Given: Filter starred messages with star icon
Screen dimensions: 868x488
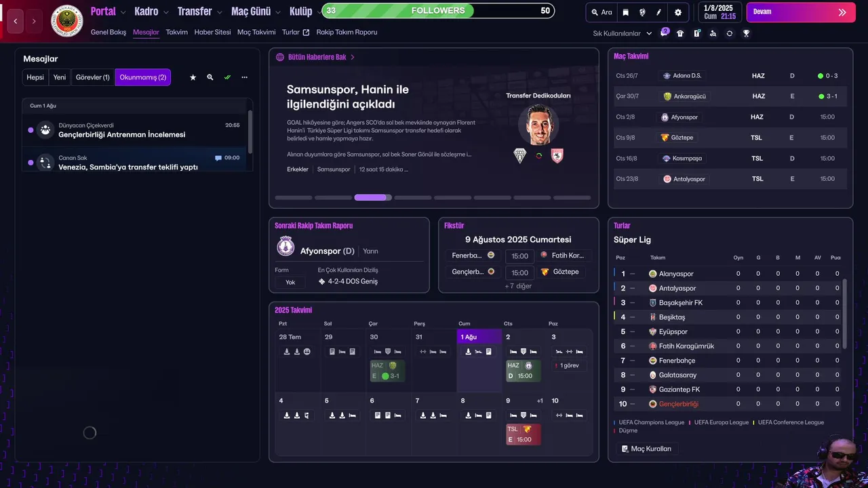Looking at the screenshot, I should tap(193, 77).
